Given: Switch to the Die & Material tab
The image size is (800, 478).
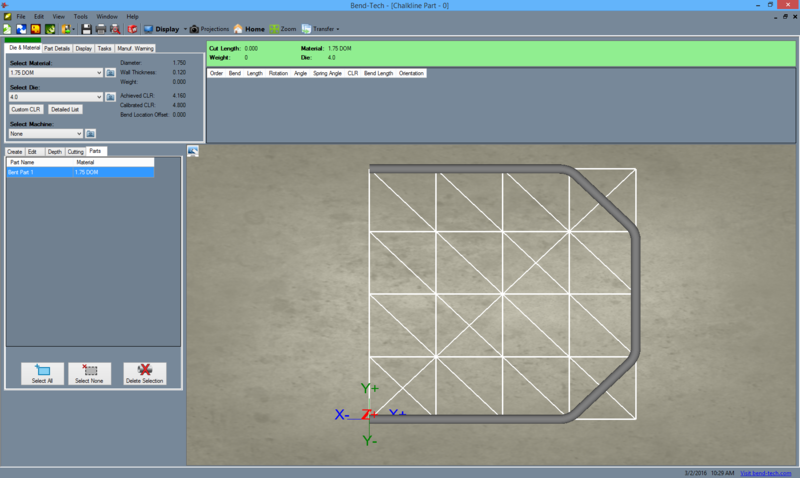Looking at the screenshot, I should click(24, 47).
